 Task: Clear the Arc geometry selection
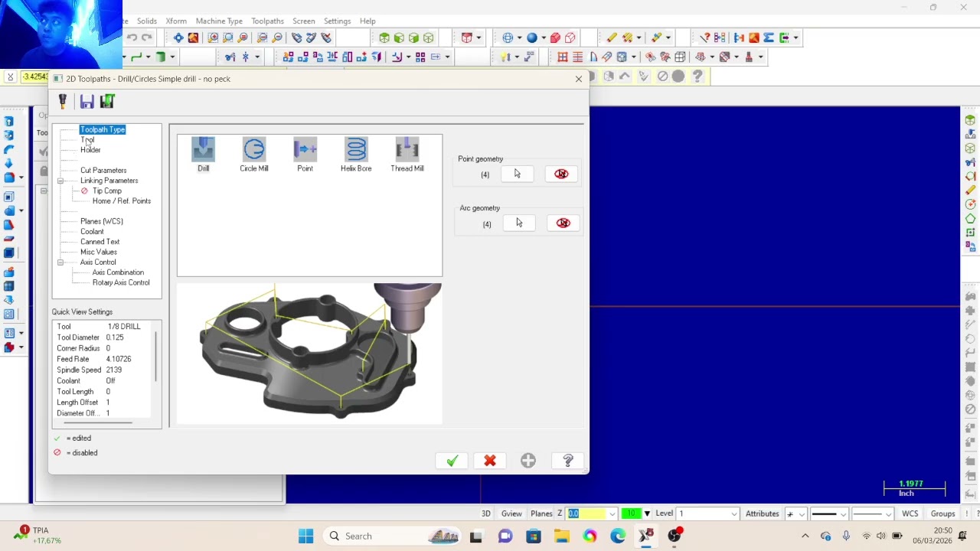click(x=563, y=223)
